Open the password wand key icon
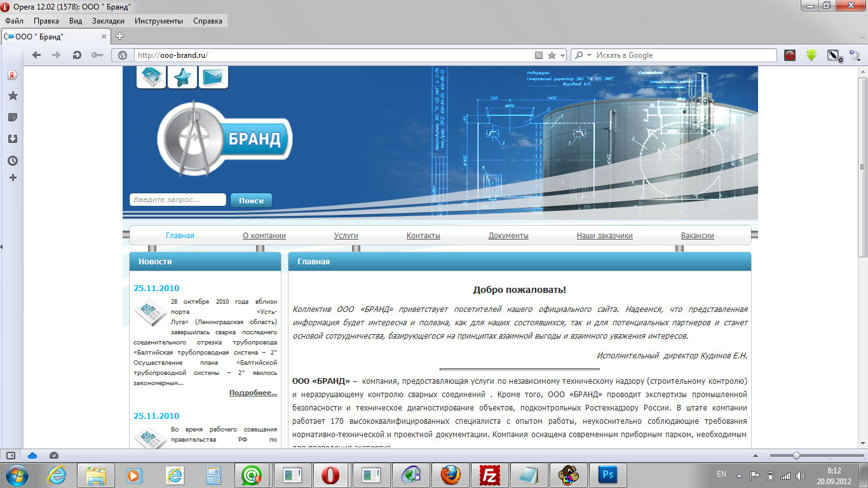Screen dimensions: 868x488 coord(97,55)
